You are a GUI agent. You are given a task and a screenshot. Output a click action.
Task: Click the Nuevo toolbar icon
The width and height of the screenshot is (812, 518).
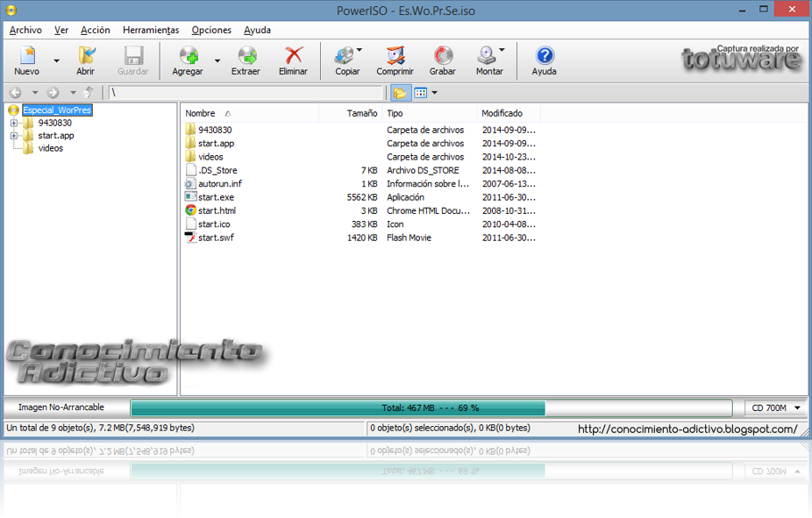(27, 55)
